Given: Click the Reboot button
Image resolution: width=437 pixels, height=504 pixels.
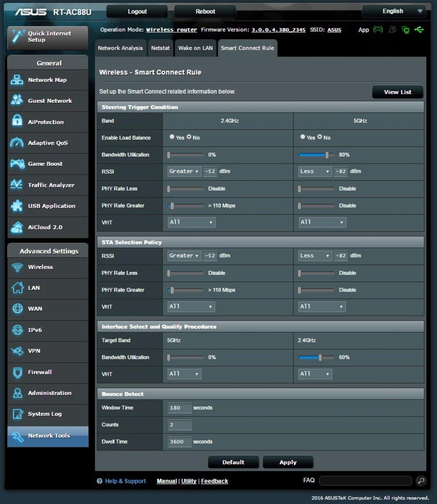Looking at the screenshot, I should 205,12.
